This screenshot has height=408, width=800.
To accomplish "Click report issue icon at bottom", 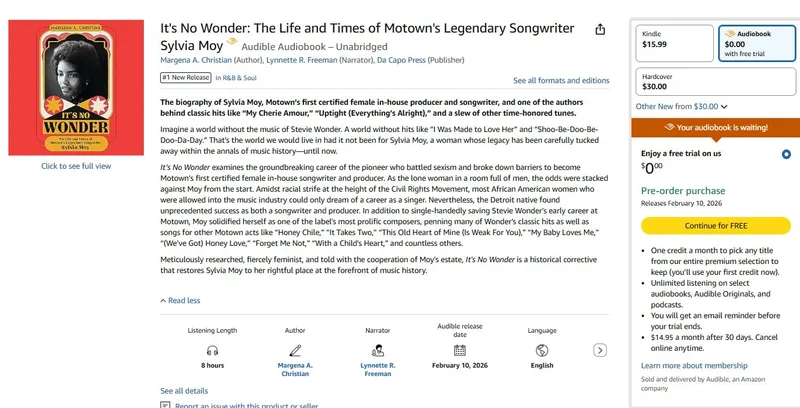I will click(165, 405).
